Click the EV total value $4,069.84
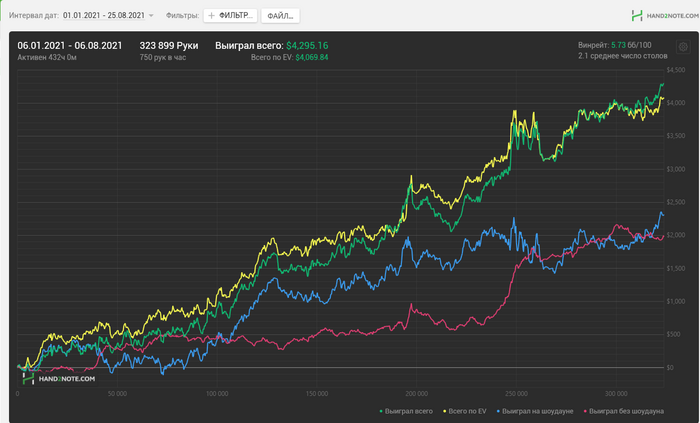The height and width of the screenshot is (423, 700). [x=312, y=58]
